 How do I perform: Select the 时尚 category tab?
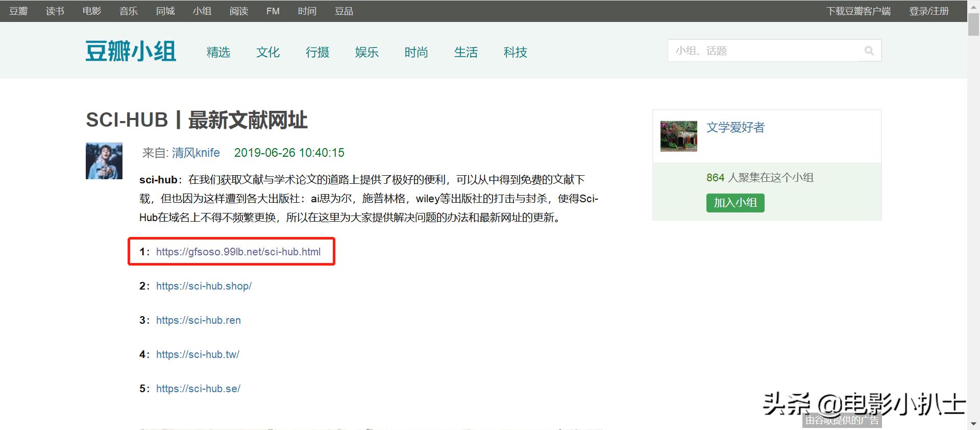(416, 52)
